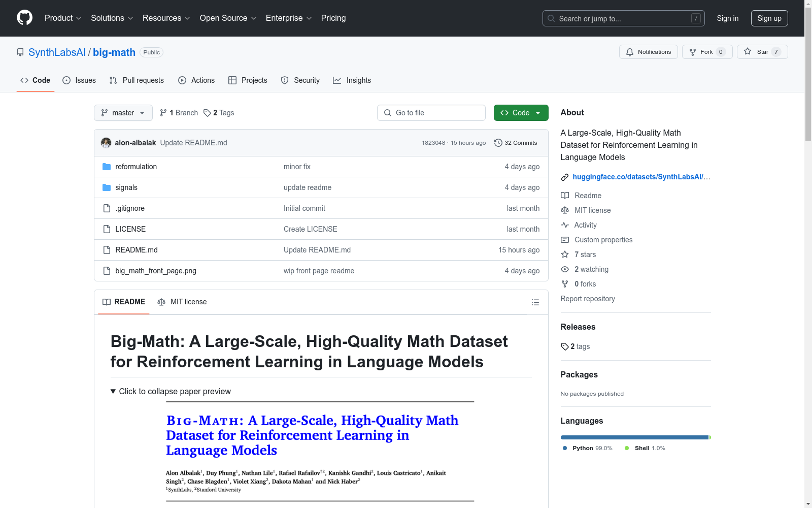Click the book icon beside Readme

point(565,196)
